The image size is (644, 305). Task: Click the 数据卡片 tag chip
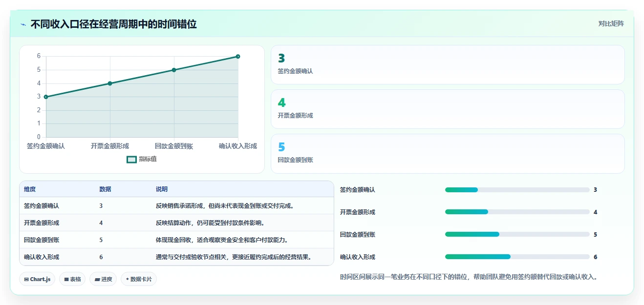139,279
